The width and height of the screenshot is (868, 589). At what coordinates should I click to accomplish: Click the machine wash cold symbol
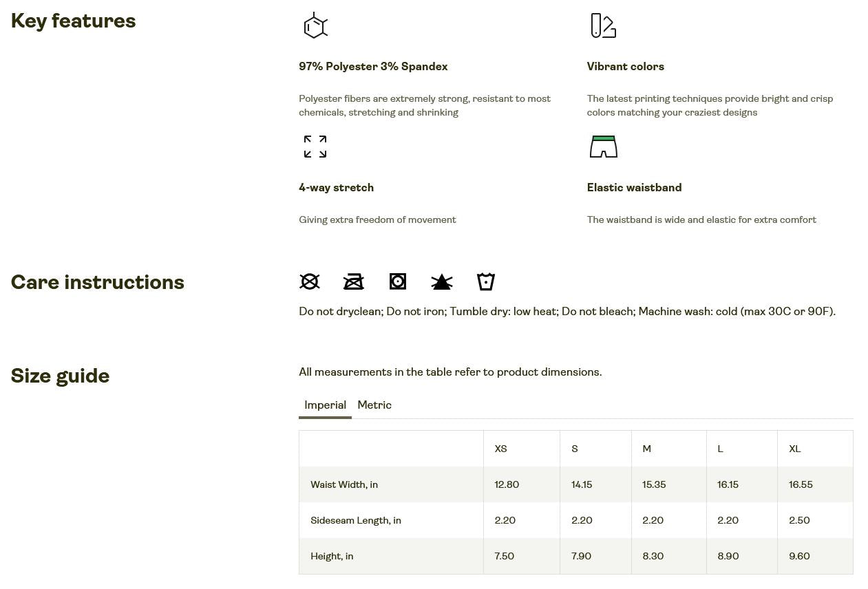(x=486, y=281)
